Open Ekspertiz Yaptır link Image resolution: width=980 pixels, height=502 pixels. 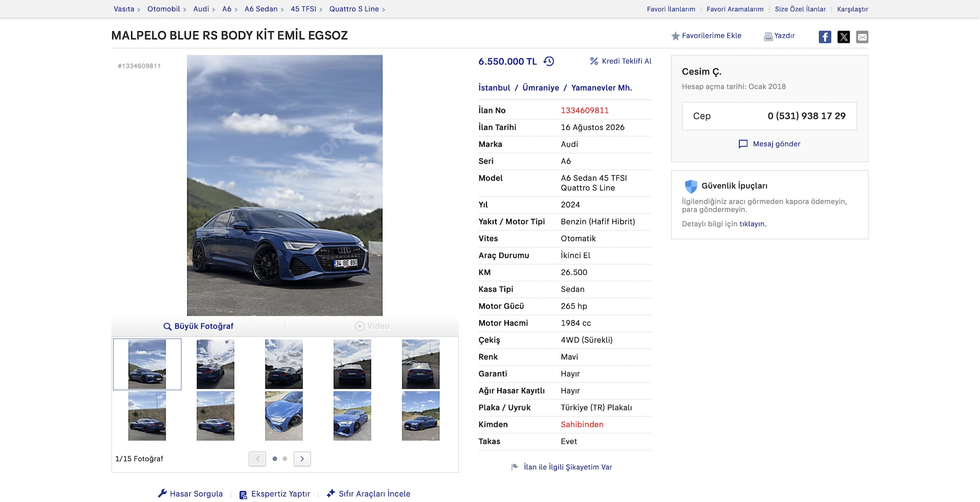pos(275,494)
